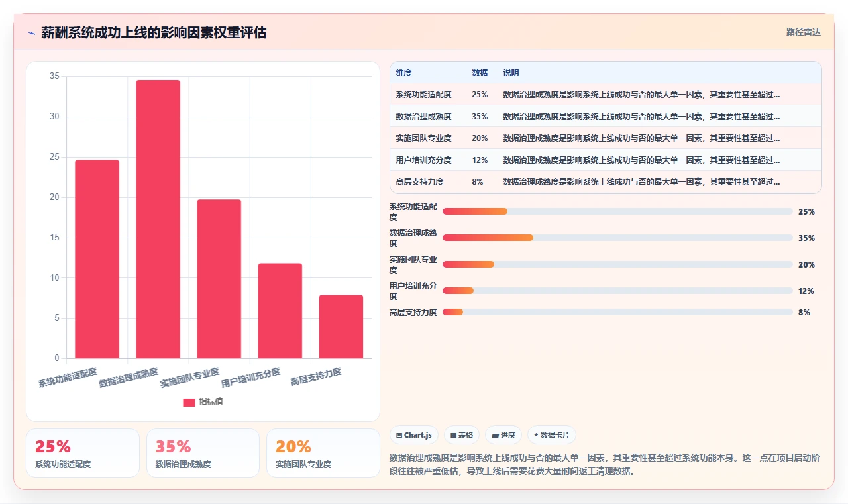Click the x-axis label 系统功能适配度
Screen dimensions: 848x504
(68, 377)
